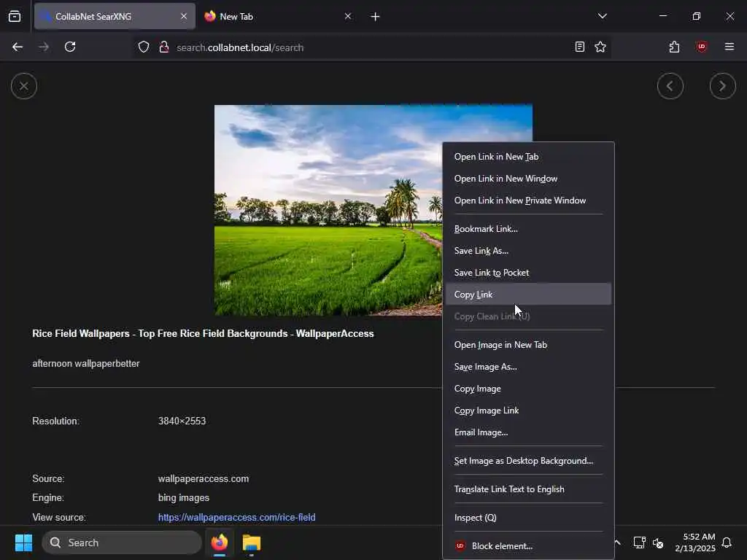Screen dimensions: 747x560
Task: Select Save Image As...
Action: click(528, 367)
